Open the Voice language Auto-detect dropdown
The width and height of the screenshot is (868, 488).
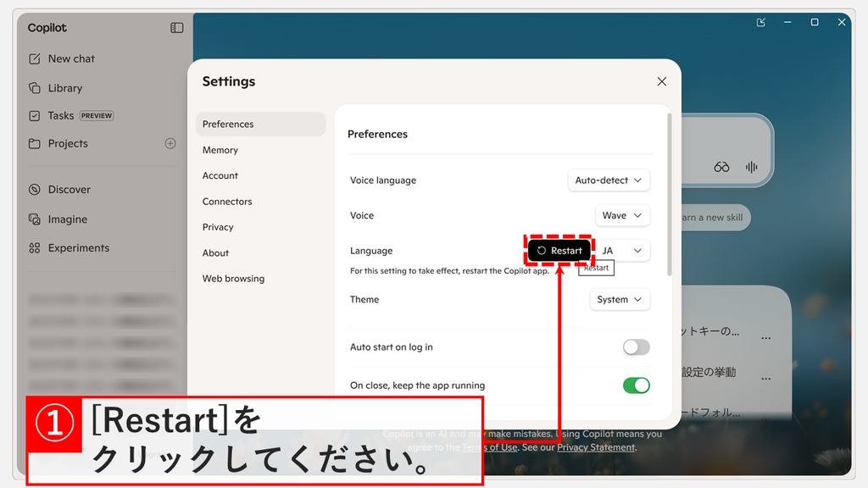[x=609, y=180]
